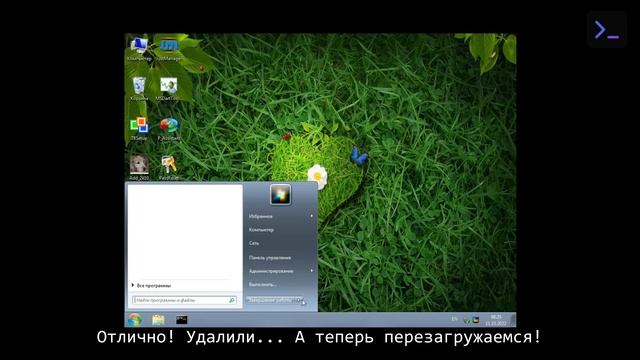Open the desktop icon with dog photo
This screenshot has height=360, width=640.
[139, 167]
